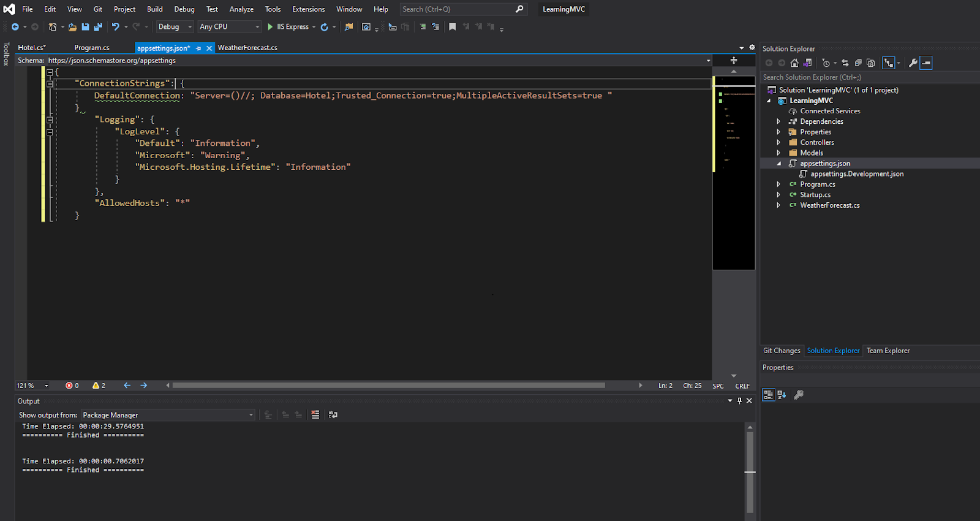The image size is (980, 521).
Task: Toggle Word Wrap in Output window
Action: tap(333, 415)
